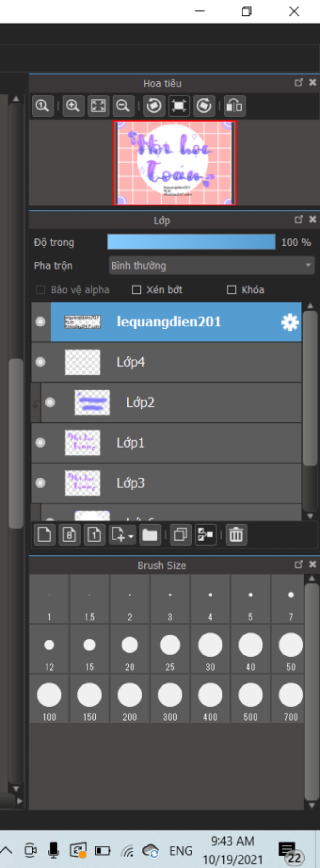Open the clock showing 9:43 AM

coord(233,851)
